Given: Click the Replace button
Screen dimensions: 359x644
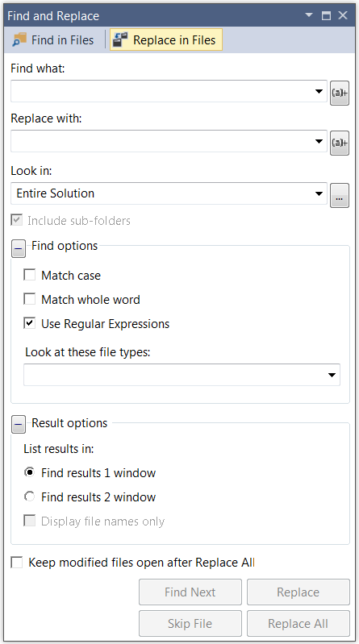Looking at the screenshot, I should point(298,592).
